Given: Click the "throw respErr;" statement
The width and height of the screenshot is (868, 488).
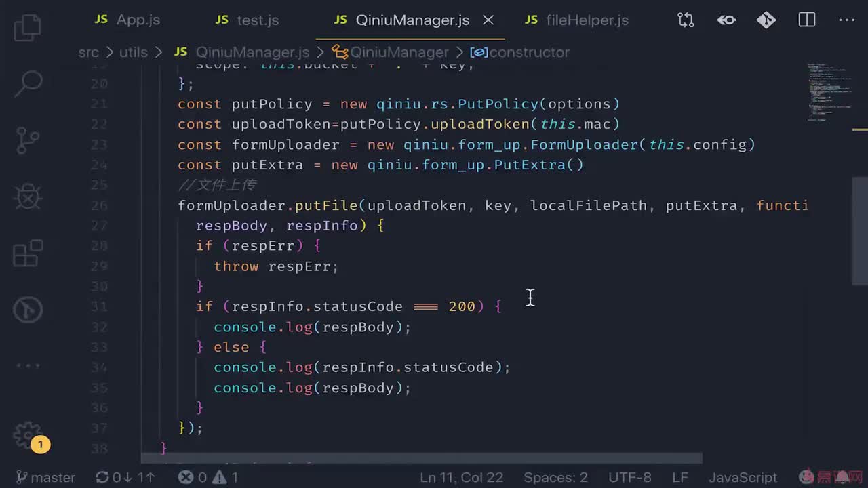Looking at the screenshot, I should (x=276, y=266).
